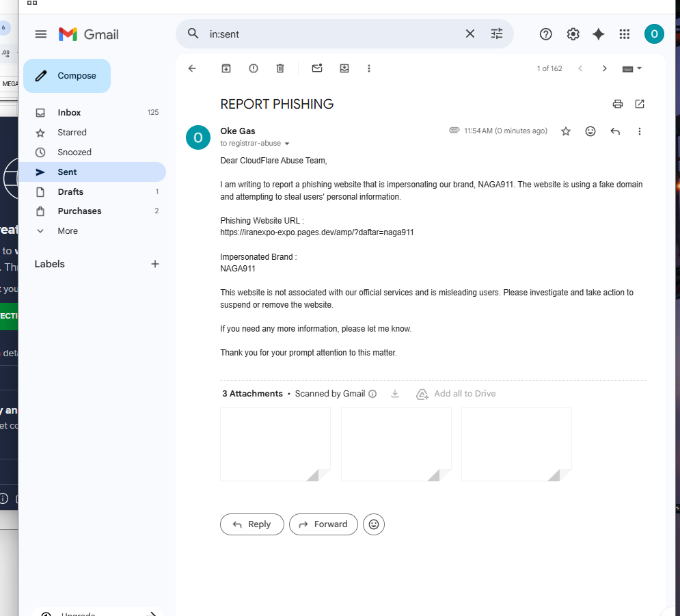
Task: Open the message More options menu
Action: coord(639,131)
